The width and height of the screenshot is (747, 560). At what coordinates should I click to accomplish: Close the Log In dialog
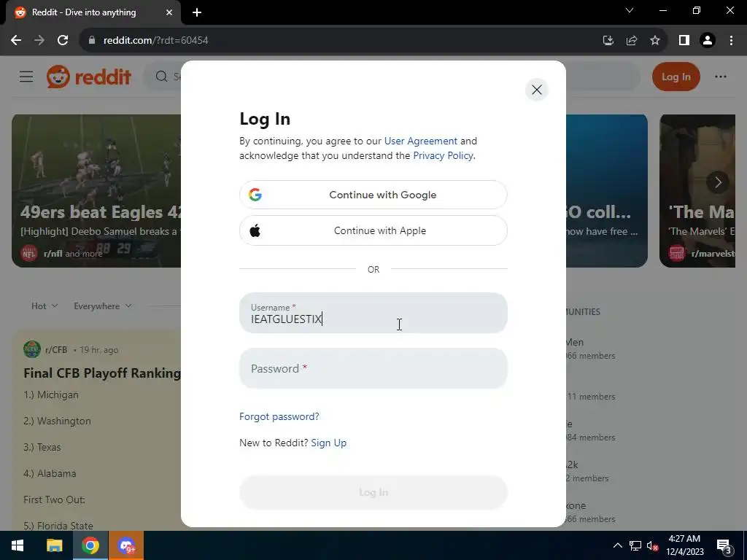[x=536, y=90]
